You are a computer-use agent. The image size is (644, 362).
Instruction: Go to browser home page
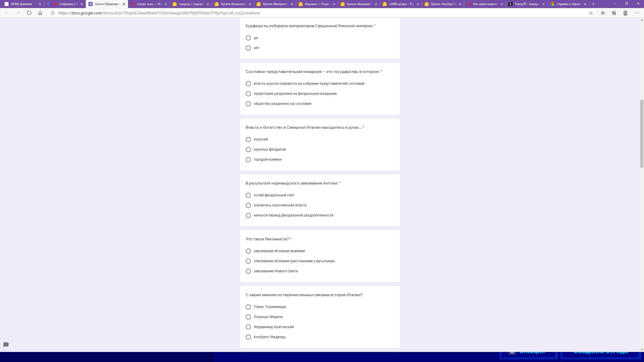pos(40,13)
